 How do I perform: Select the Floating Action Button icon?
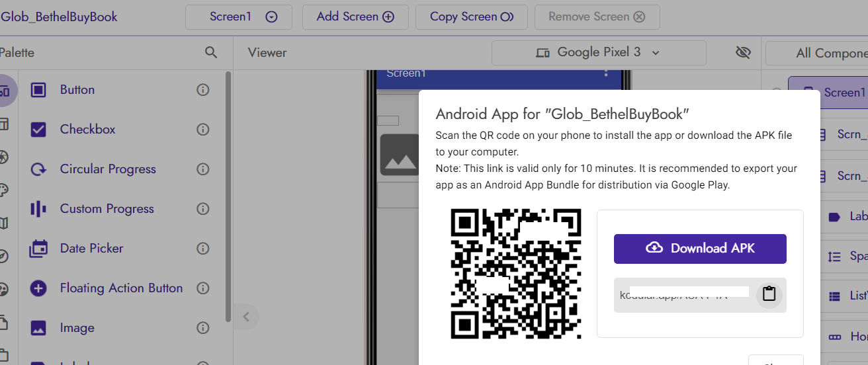point(38,288)
